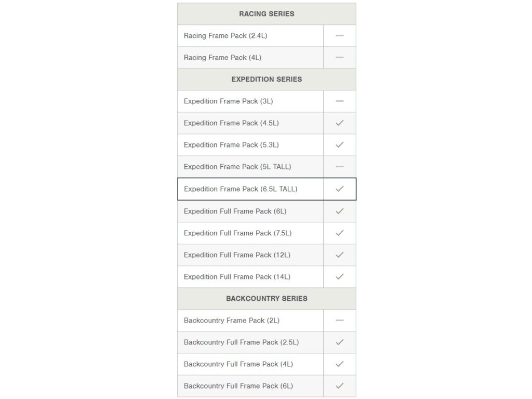Click dash icon beside Expedition Frame Pack (5L TALL)
The height and width of the screenshot is (399, 532).
point(340,167)
